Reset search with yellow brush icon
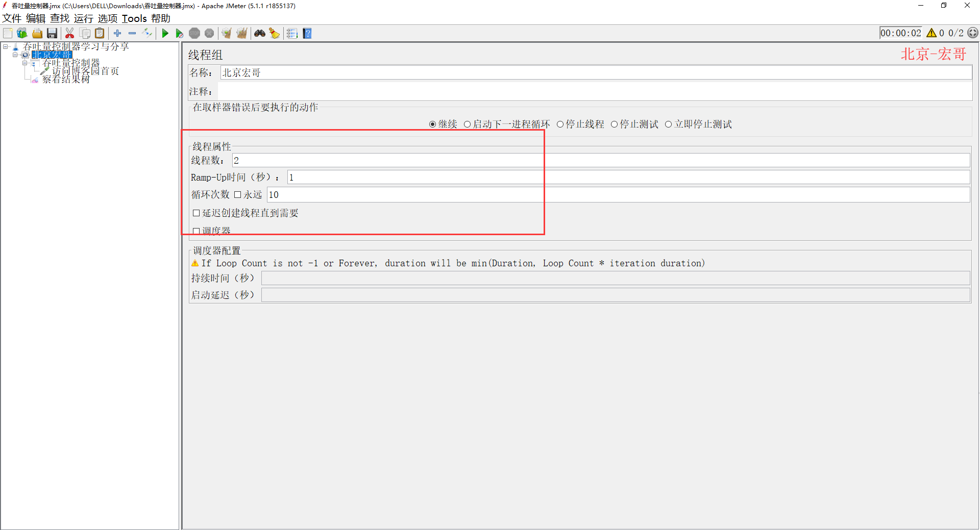 [x=275, y=33]
